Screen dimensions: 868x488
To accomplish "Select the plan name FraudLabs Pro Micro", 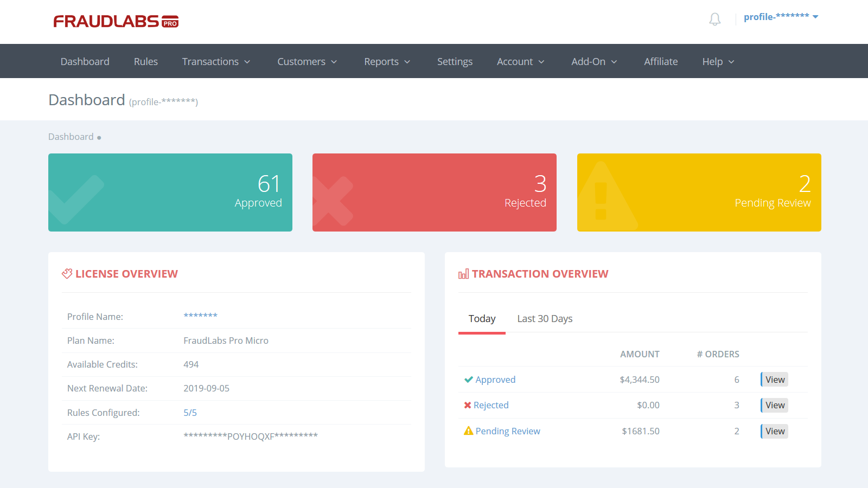I will point(226,341).
